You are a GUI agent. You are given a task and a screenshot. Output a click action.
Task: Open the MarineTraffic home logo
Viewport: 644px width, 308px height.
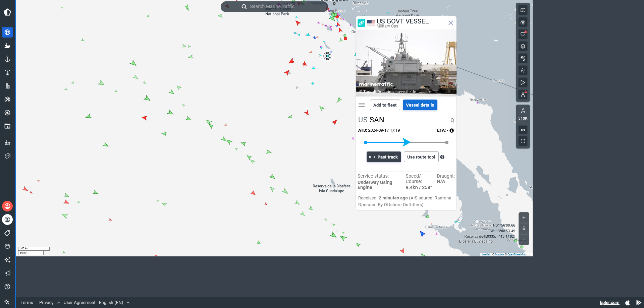7,12
